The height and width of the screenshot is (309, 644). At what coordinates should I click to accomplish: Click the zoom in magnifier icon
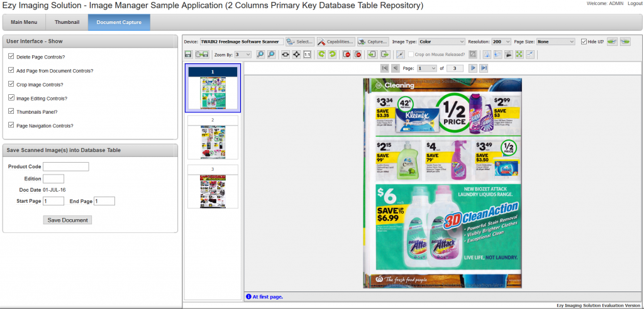point(260,54)
